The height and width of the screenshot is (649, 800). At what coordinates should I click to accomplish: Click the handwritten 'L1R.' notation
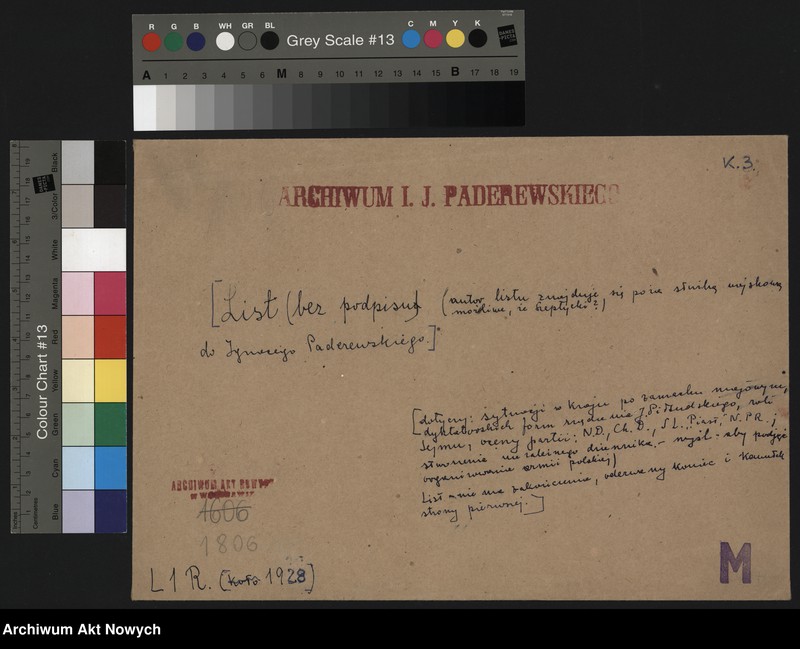[x=180, y=579]
